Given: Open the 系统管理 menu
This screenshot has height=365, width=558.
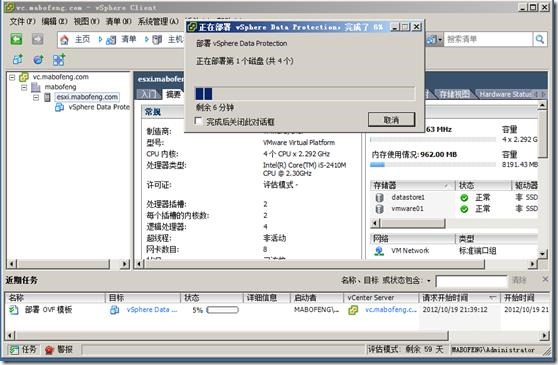Looking at the screenshot, I should [158, 21].
